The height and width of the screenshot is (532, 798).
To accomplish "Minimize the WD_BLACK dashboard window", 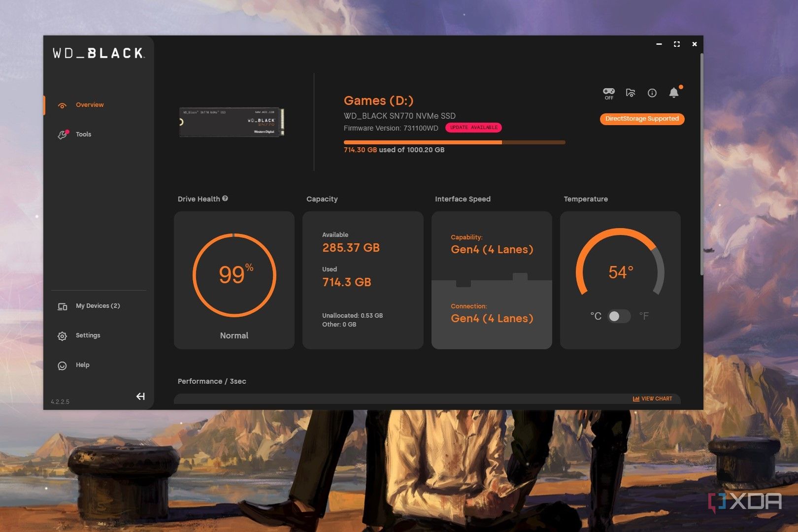I will coord(659,44).
